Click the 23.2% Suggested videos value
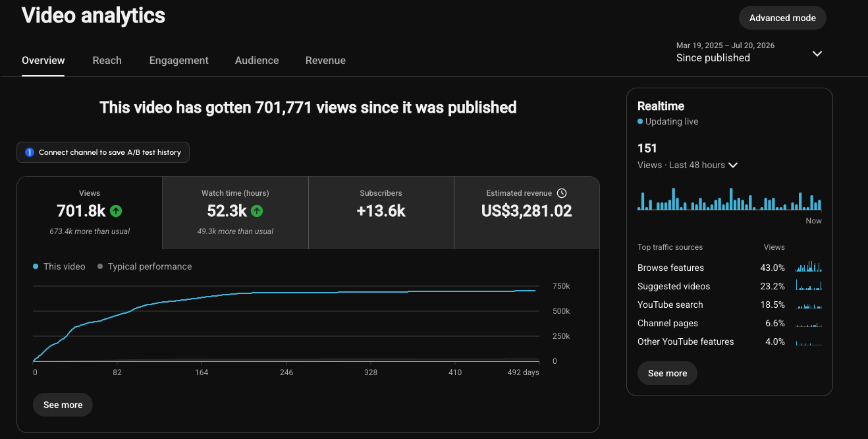The height and width of the screenshot is (439, 868). (773, 286)
